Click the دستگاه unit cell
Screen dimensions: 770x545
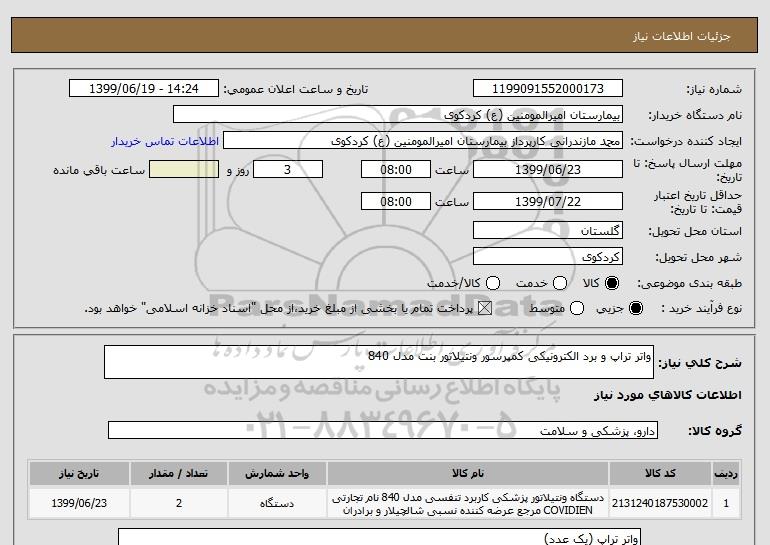tap(277, 503)
